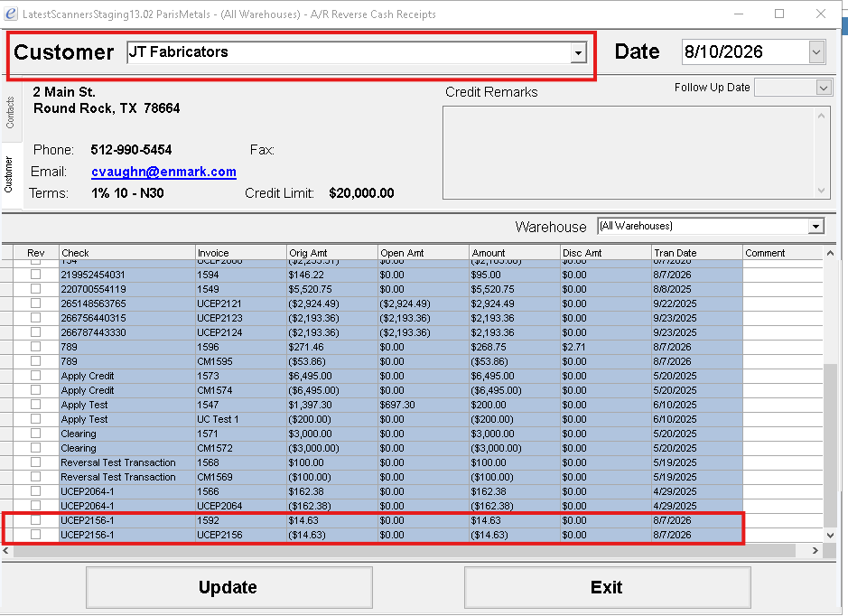Check Rev box for invoice UCEP2121

click(36, 303)
